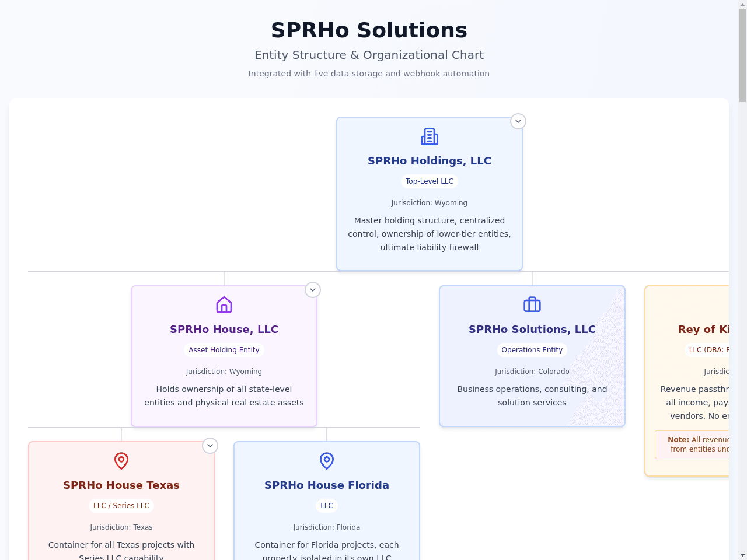Click the LLC / Series LLC badge
The image size is (747, 560).
(121, 506)
